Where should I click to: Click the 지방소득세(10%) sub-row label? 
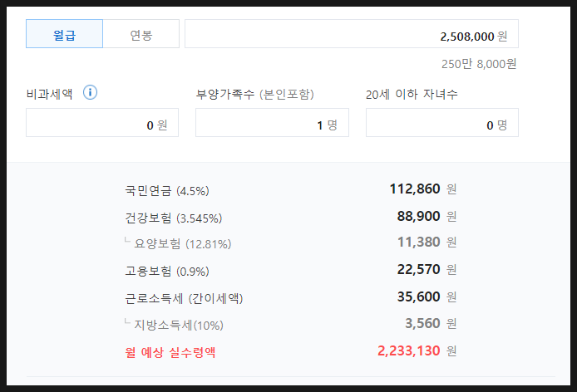(179, 325)
